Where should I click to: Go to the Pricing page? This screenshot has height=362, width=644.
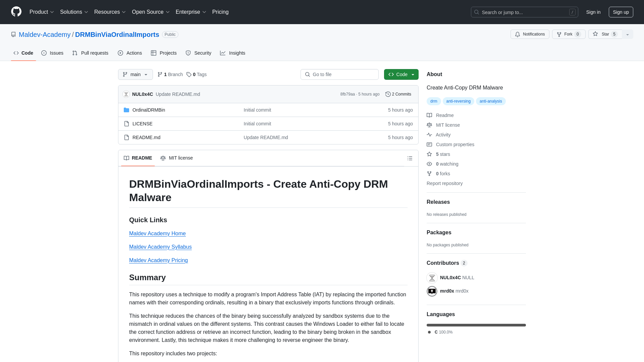220,12
